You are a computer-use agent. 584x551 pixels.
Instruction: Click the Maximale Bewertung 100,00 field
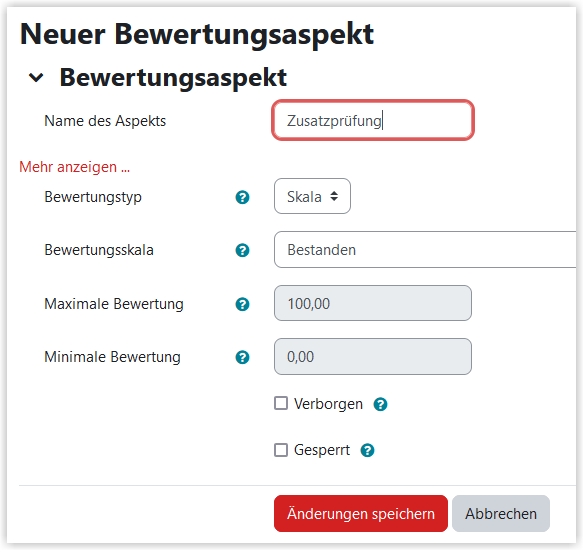click(x=373, y=303)
